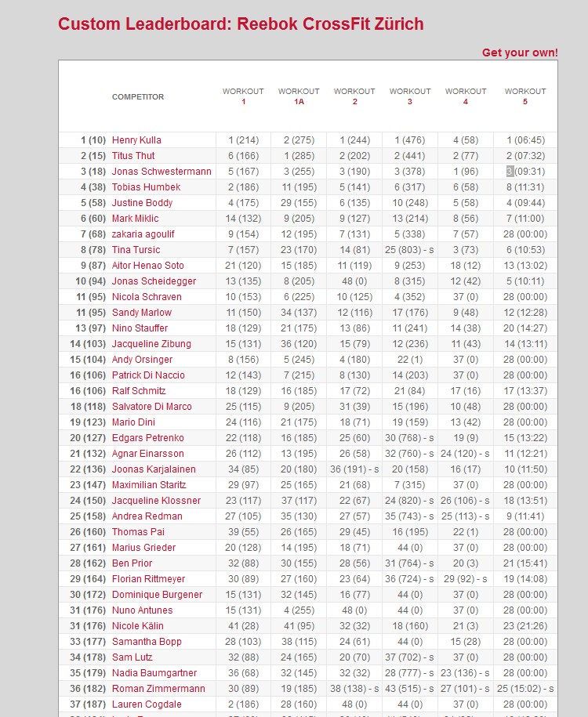Sort by Workout 4 column header
This screenshot has height=717, width=588.
pyautogui.click(x=466, y=96)
